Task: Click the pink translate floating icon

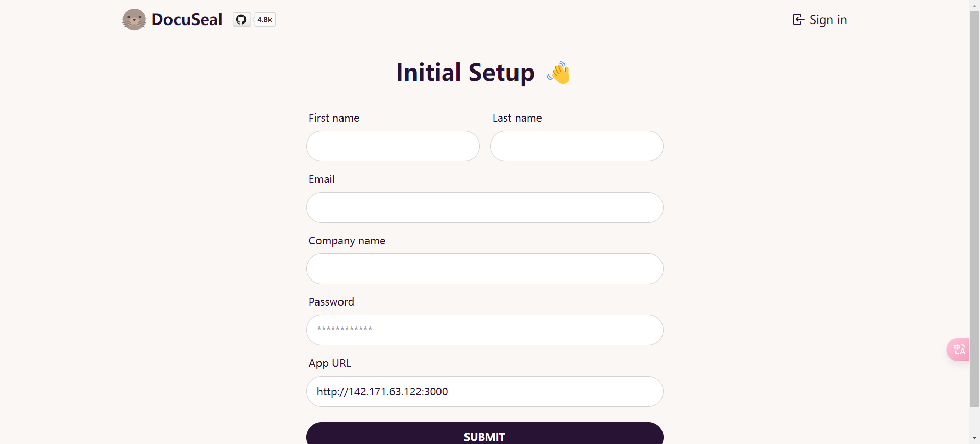Action: (x=959, y=350)
